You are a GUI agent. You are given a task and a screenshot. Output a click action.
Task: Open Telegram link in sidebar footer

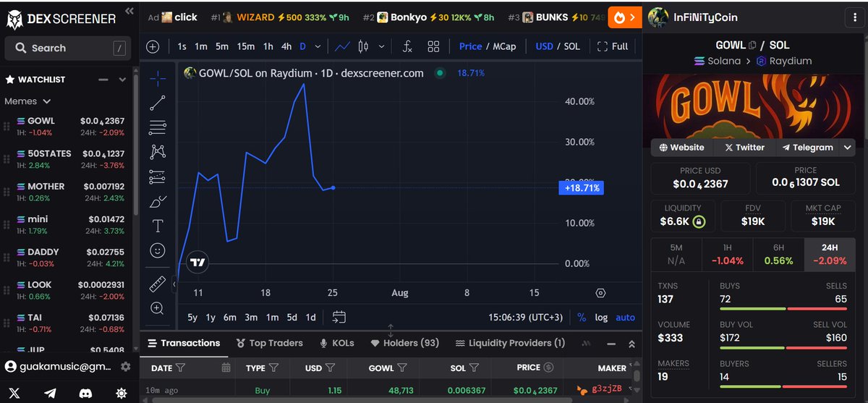point(50,393)
